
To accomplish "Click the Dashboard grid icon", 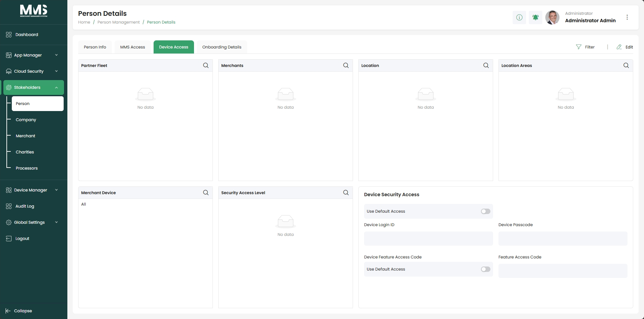I will [x=9, y=35].
